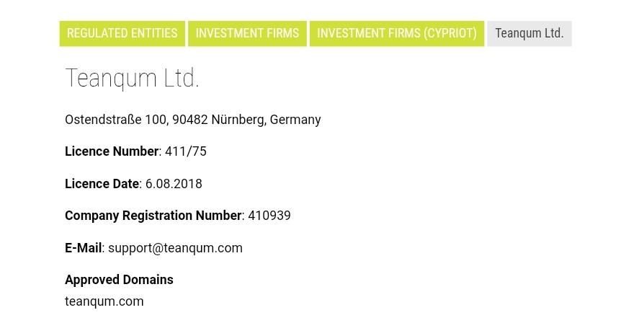The width and height of the screenshot is (644, 336).
Task: Click the large Teanqum Ltd. heading
Action: coord(133,78)
